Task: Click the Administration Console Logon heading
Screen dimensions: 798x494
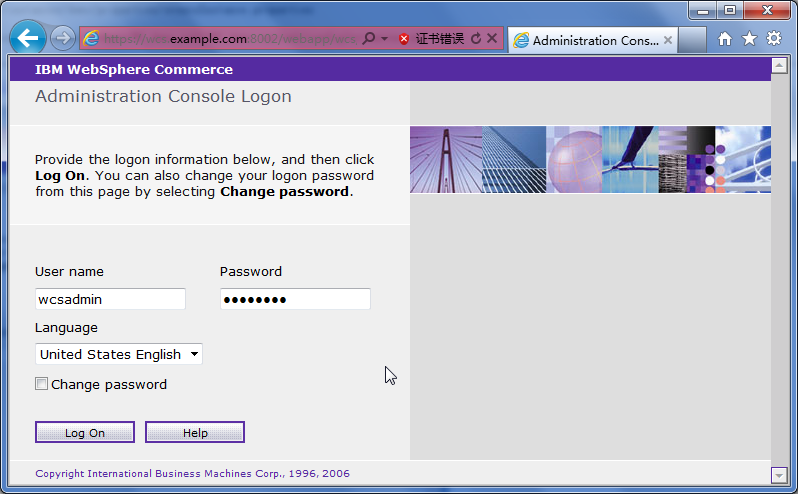Action: tap(163, 96)
